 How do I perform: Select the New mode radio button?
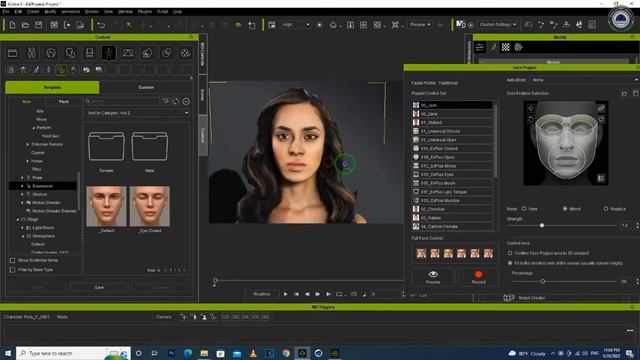point(524,209)
